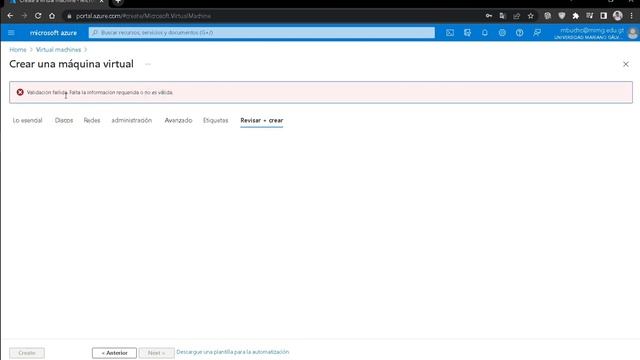
Task: Open the Chrome three-dot menu
Action: point(631,16)
